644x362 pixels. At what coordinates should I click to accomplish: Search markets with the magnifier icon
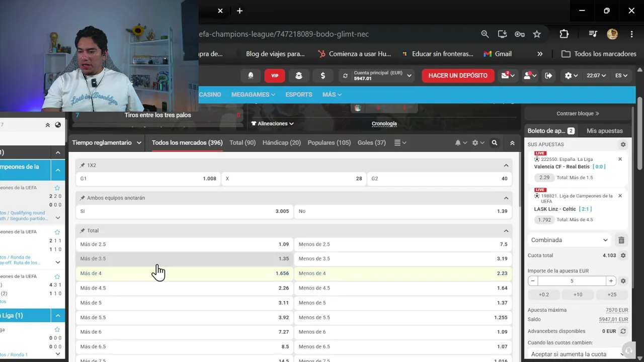495,143
